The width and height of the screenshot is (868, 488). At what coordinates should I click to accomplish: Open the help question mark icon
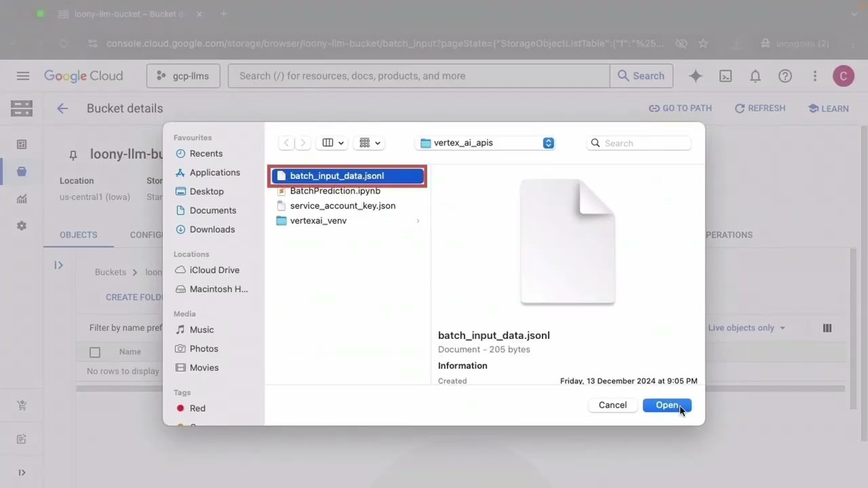tap(785, 77)
